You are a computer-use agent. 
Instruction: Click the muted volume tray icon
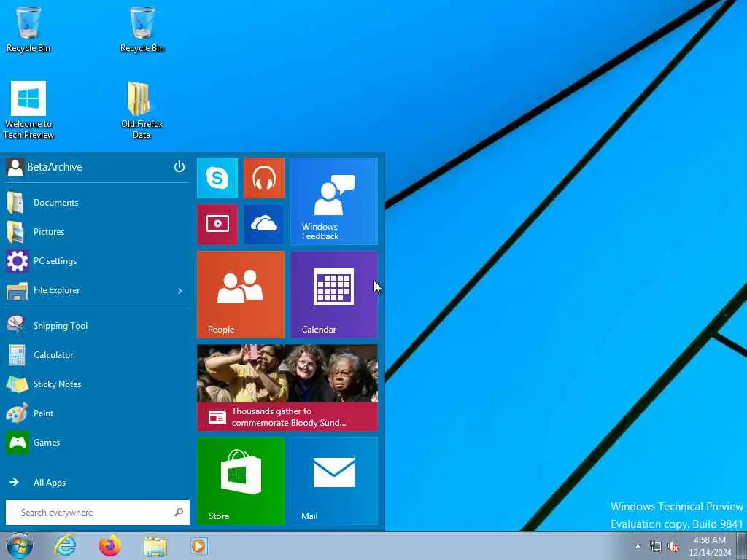point(673,547)
